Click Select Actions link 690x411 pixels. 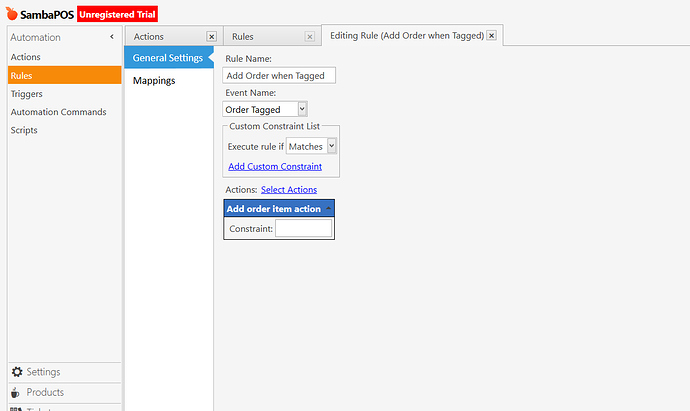tap(289, 190)
